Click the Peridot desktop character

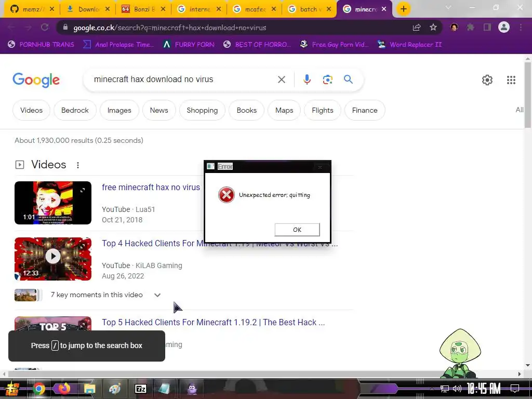coord(460,353)
